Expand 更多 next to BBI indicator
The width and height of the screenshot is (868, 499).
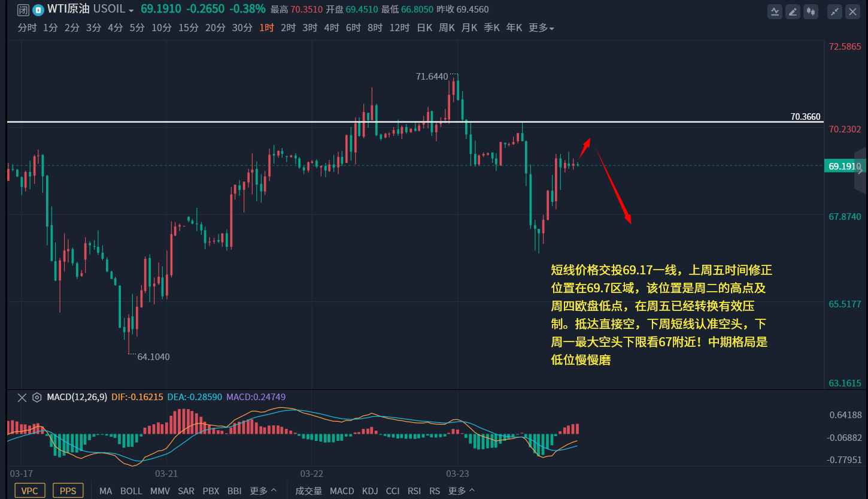[x=263, y=491]
